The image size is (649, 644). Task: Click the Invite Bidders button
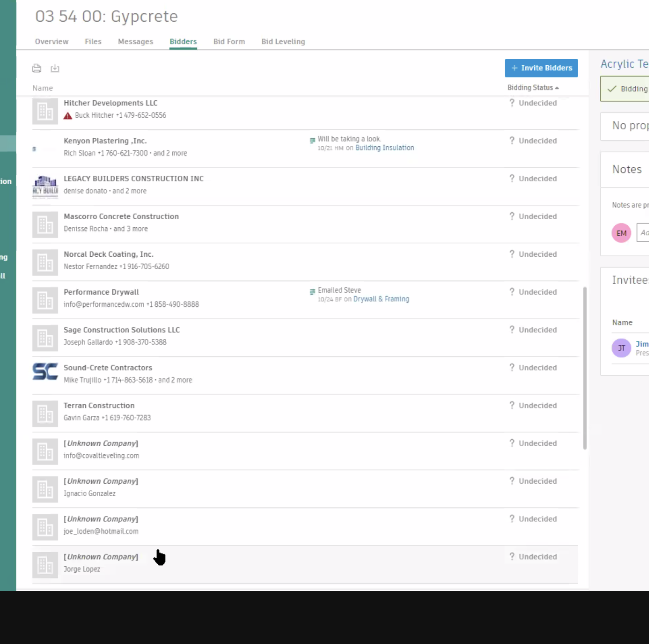541,68
